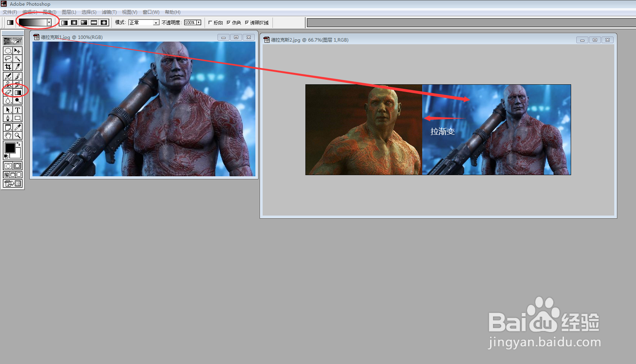Click the gradient preview swatch
636x364 pixels.
point(33,23)
